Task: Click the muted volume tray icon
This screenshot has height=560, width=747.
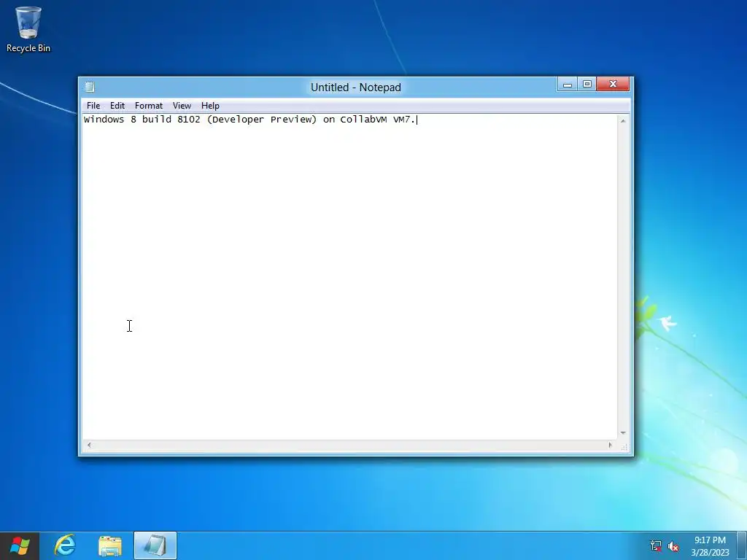Action: pos(673,545)
